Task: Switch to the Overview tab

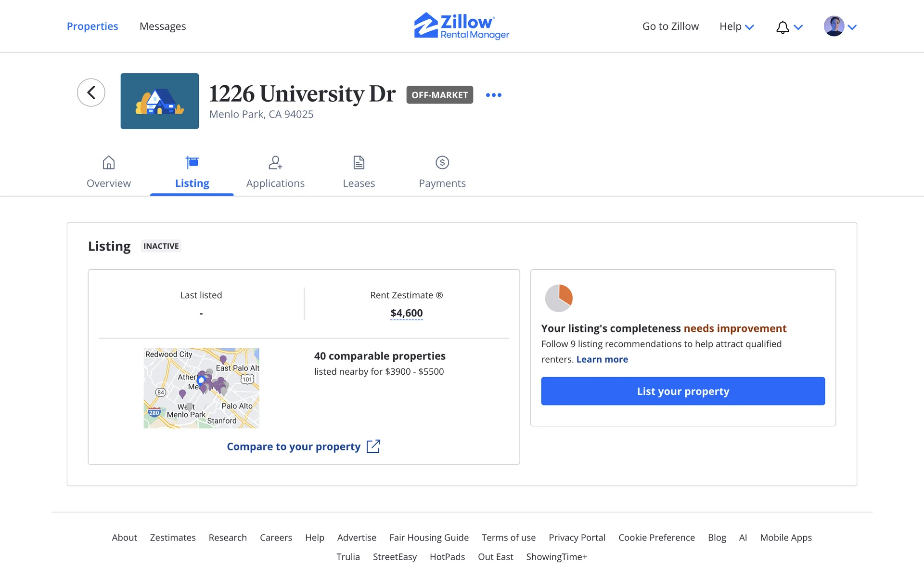Action: pos(108,173)
